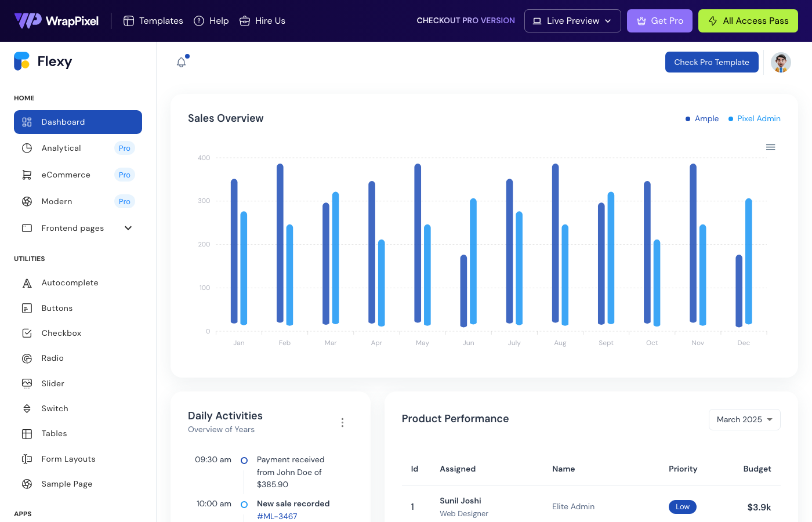The image size is (812, 522).
Task: Open the notification bell
Action: (x=181, y=61)
